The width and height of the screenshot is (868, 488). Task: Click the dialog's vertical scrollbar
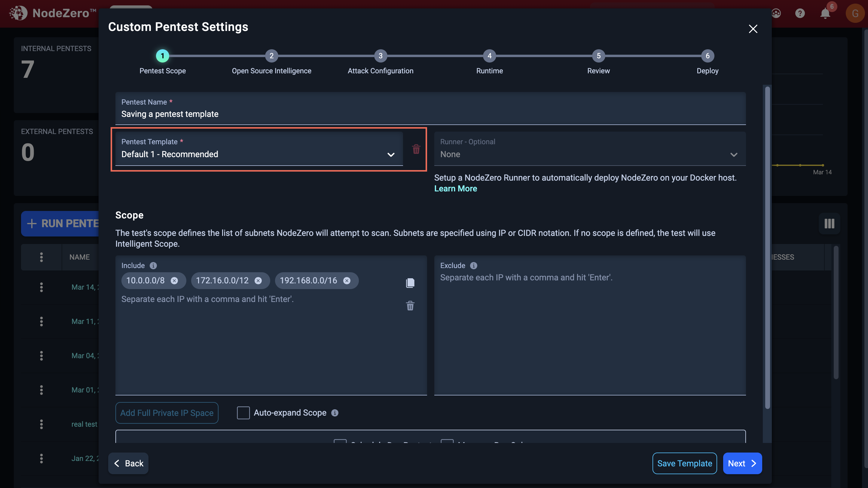(767, 248)
